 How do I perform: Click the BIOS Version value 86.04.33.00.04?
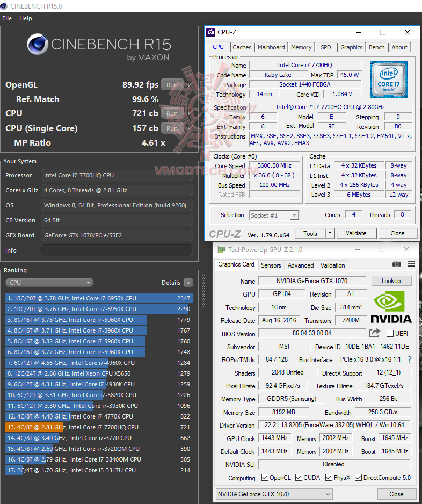point(312,333)
